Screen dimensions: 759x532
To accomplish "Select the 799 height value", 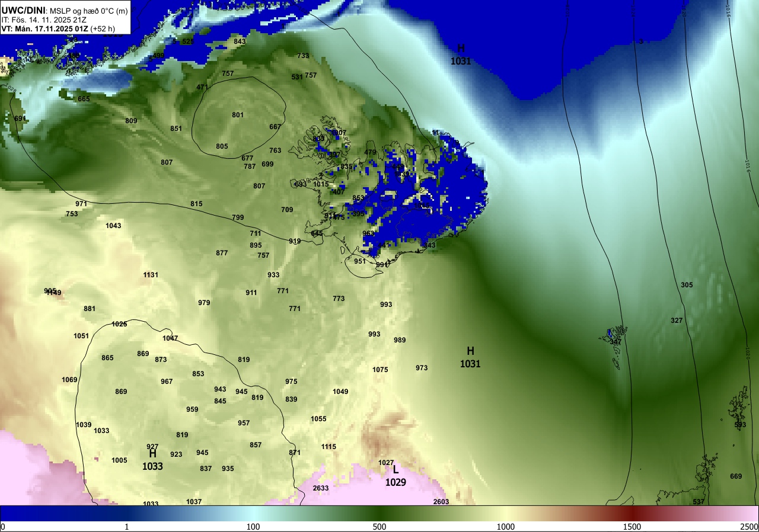I will click(238, 217).
